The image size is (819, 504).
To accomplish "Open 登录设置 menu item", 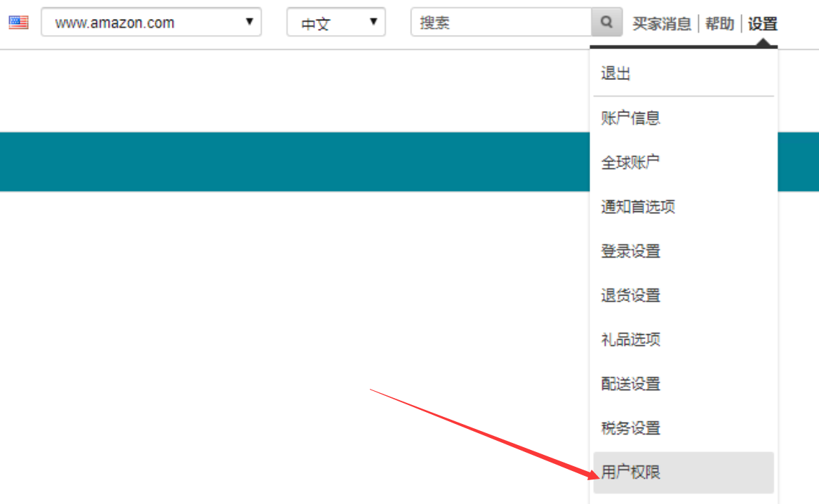I will click(x=630, y=251).
